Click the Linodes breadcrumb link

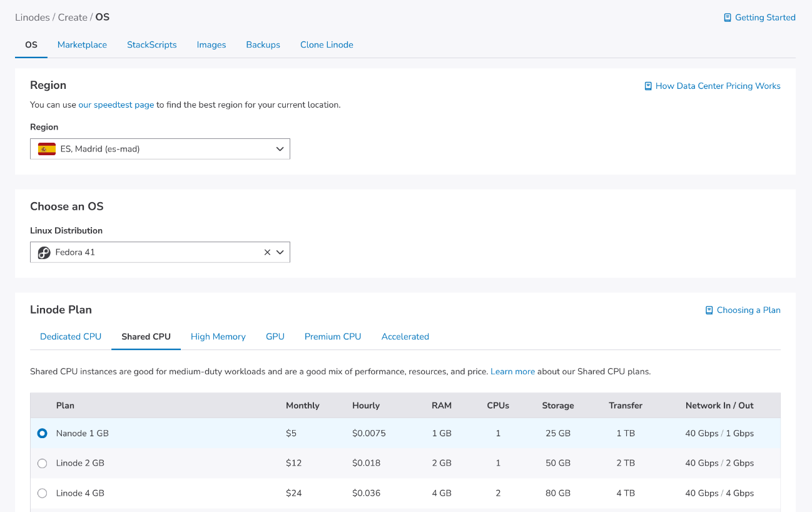point(33,18)
